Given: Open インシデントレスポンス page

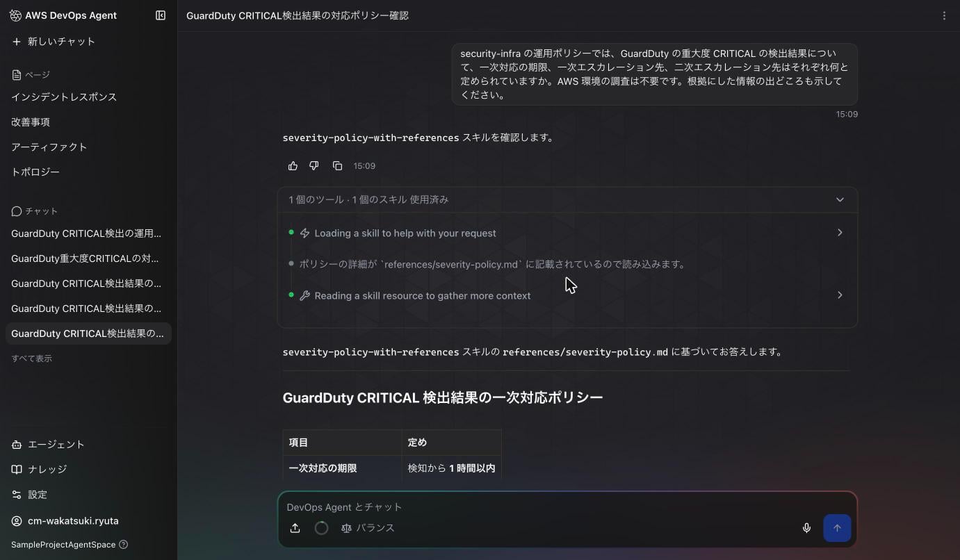Looking at the screenshot, I should (x=64, y=97).
